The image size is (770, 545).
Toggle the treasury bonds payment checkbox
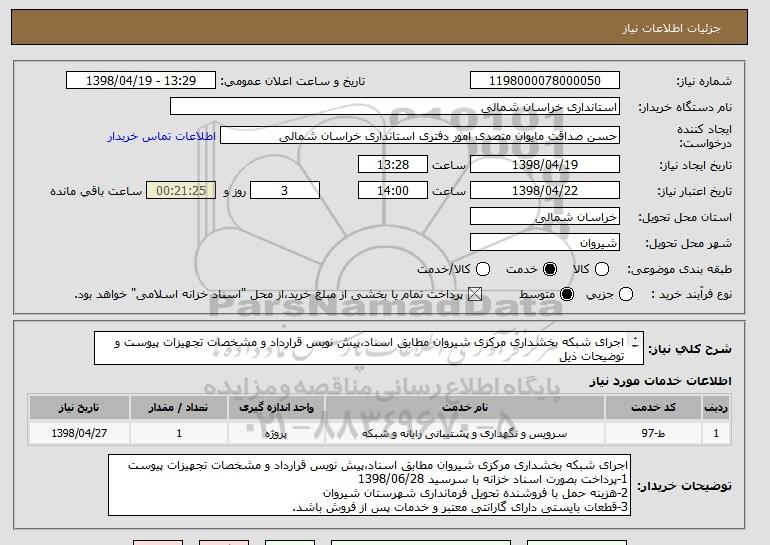[x=474, y=294]
